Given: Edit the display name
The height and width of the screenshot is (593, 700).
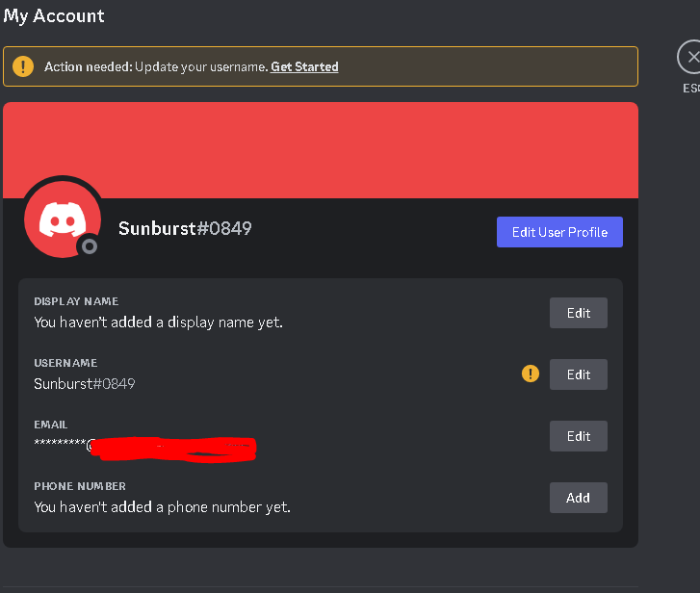Looking at the screenshot, I should (579, 313).
